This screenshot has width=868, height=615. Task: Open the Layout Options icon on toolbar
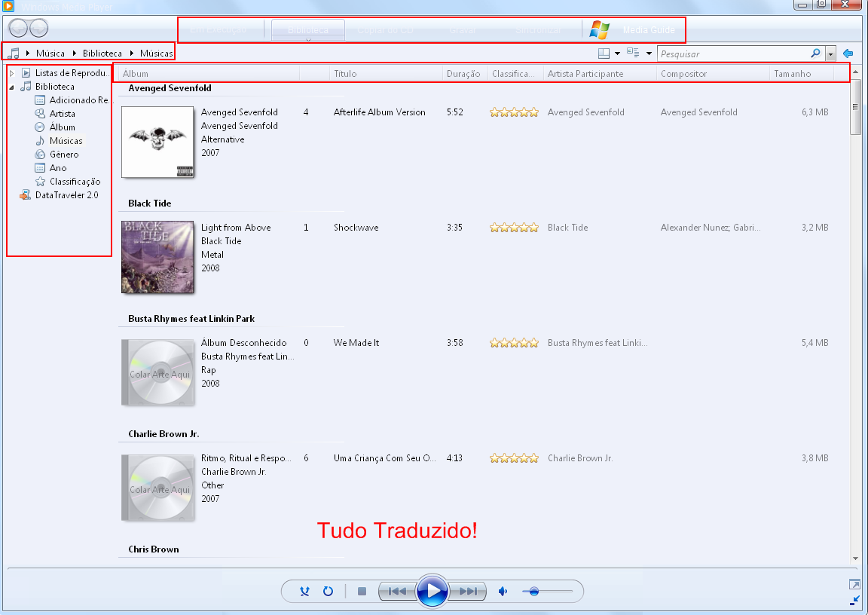coord(604,53)
